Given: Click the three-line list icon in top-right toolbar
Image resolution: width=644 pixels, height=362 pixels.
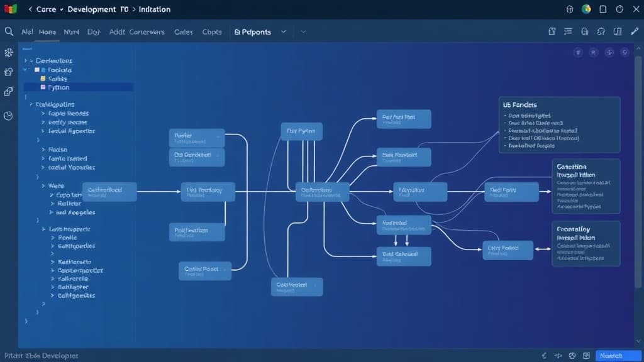Looking at the screenshot, I should pos(568,31).
